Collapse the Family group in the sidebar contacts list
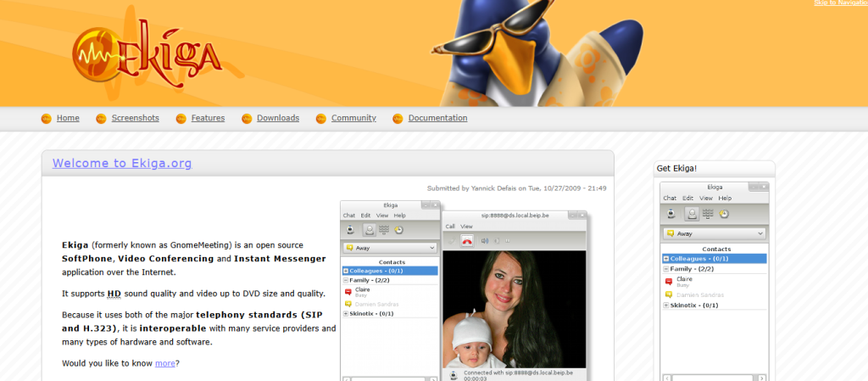868x381 pixels. [666, 268]
